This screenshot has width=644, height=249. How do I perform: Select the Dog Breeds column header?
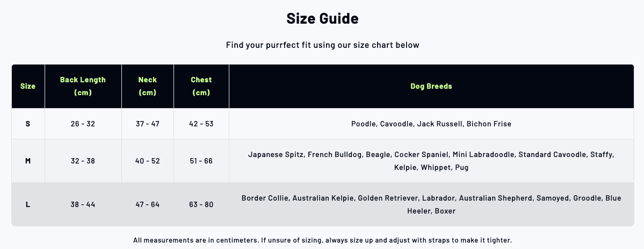click(431, 86)
